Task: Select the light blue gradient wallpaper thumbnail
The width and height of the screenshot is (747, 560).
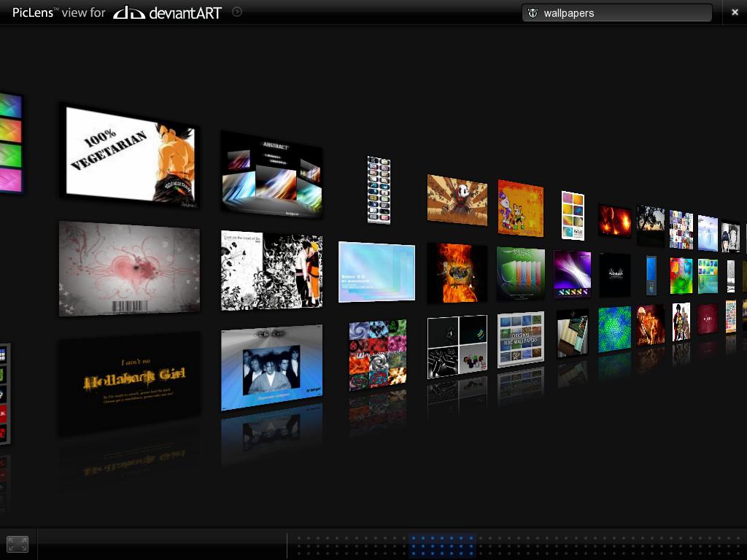Action: pyautogui.click(x=376, y=272)
